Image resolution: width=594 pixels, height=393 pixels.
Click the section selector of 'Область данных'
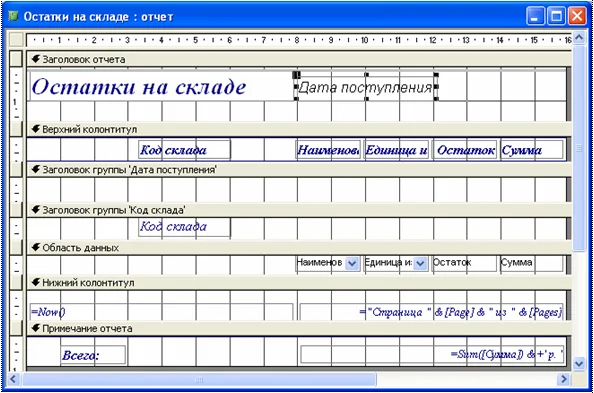tap(16, 247)
